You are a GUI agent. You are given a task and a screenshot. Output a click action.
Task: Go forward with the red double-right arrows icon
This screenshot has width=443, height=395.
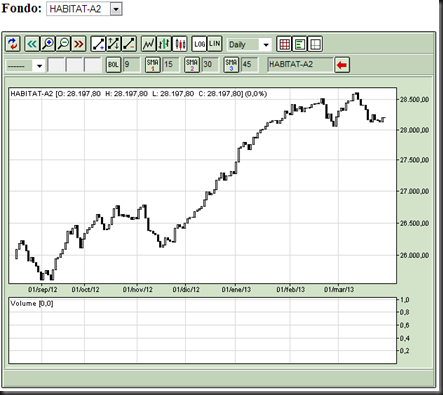point(78,44)
